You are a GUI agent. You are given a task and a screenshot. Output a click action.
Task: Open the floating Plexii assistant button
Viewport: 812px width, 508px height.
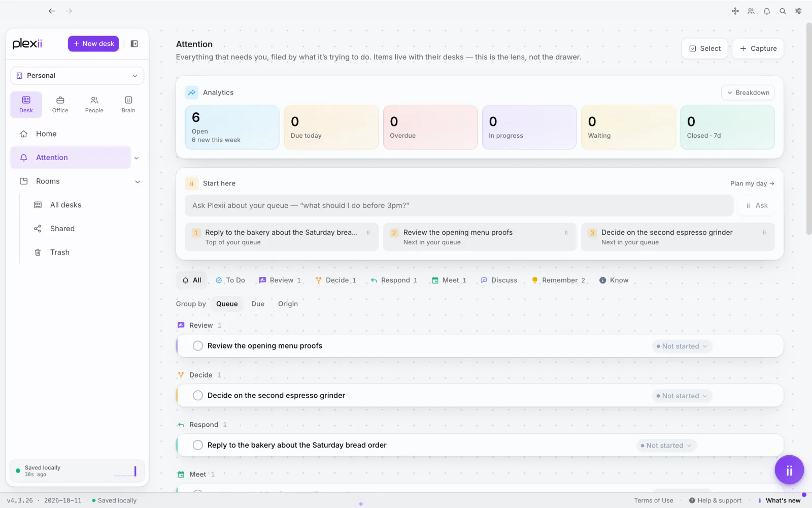[x=789, y=470]
